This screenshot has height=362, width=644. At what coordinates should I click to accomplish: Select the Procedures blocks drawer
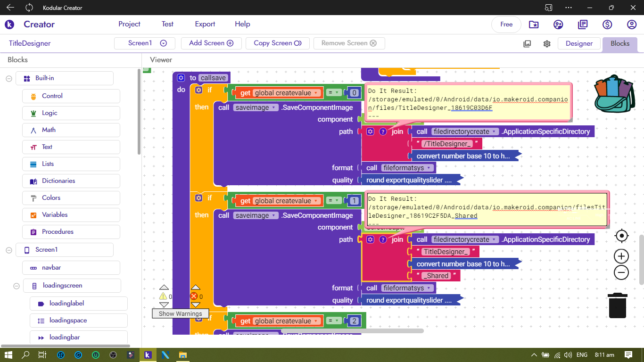(71, 232)
